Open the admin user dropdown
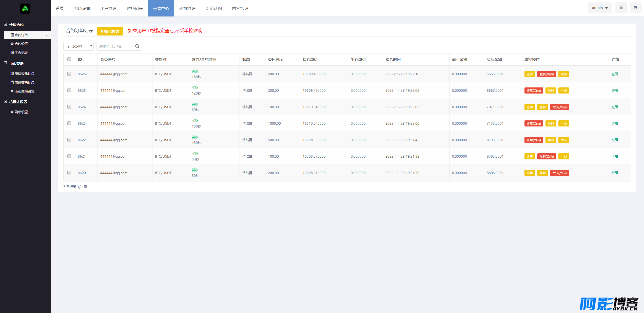Image resolution: width=644 pixels, height=313 pixels. point(600,8)
